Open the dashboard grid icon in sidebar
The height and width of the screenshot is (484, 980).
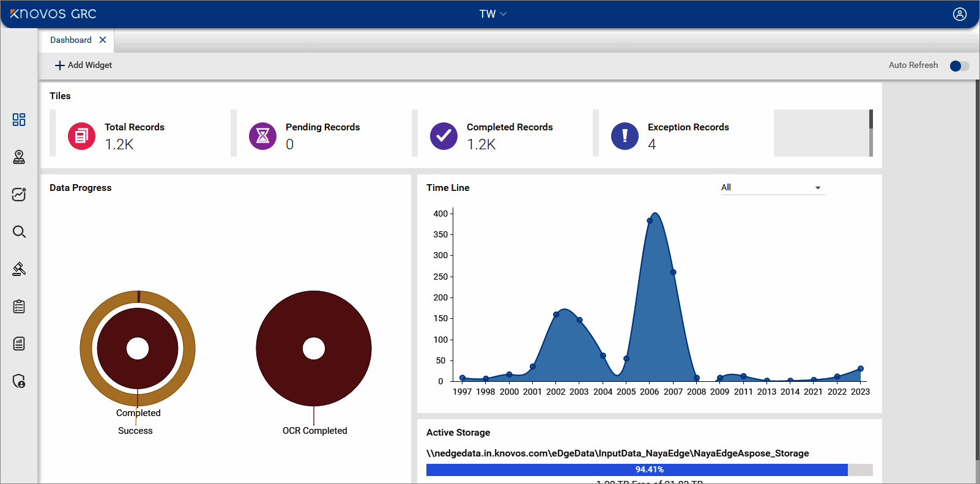(x=19, y=119)
